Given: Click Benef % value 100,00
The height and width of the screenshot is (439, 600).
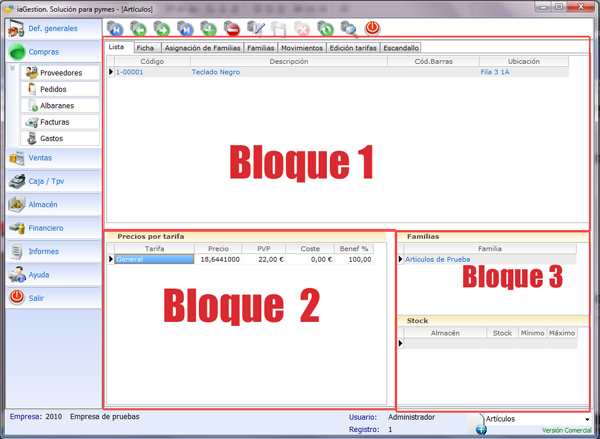Looking at the screenshot, I should pos(354,259).
